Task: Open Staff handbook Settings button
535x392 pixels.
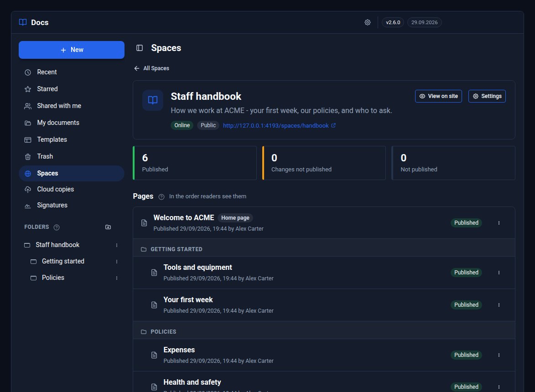Action: click(x=487, y=96)
